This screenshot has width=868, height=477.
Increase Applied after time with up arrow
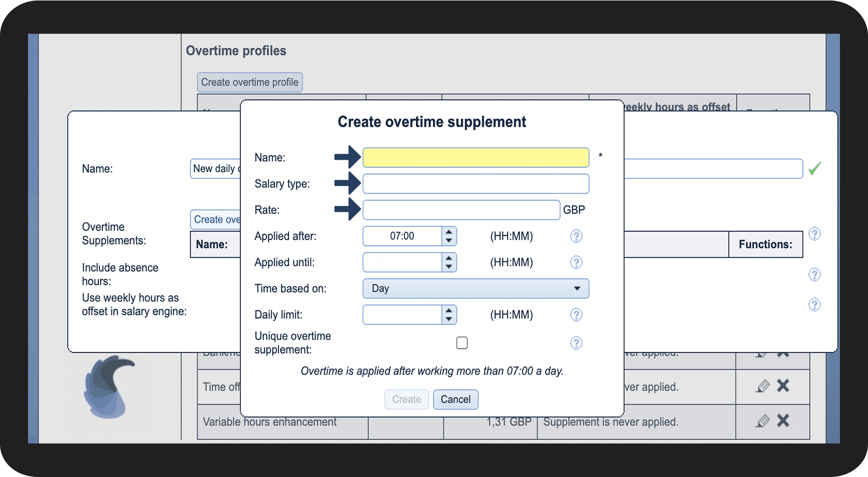coord(448,232)
